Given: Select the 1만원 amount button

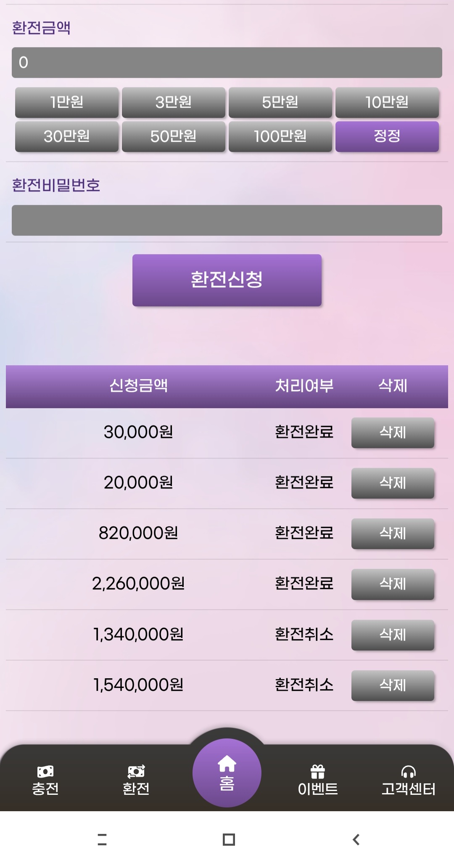Looking at the screenshot, I should pyautogui.click(x=67, y=102).
